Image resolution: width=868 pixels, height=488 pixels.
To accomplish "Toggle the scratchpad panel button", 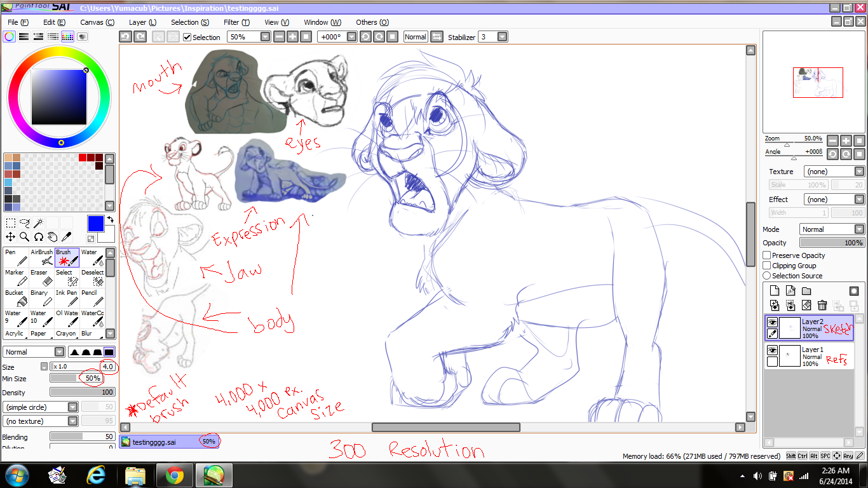I will tap(82, 37).
